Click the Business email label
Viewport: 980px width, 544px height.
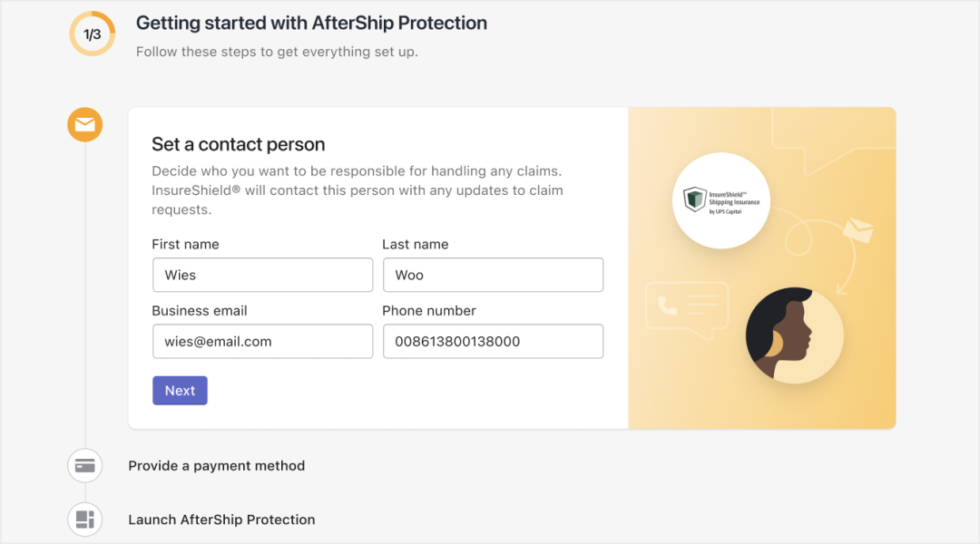tap(200, 310)
